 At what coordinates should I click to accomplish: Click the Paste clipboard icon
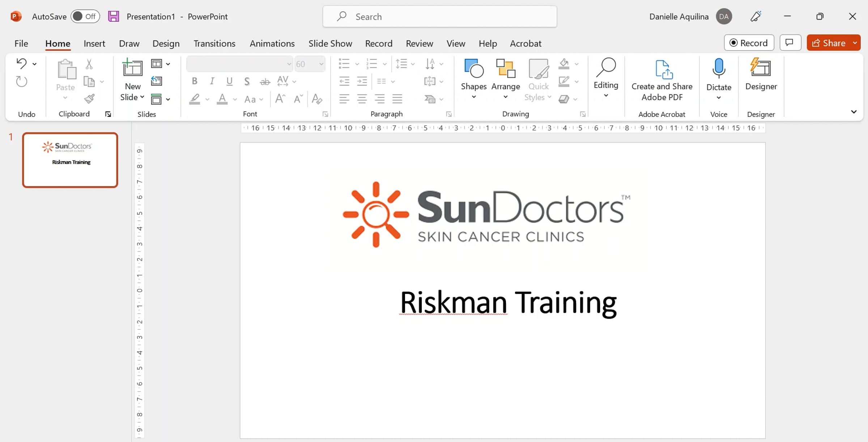67,70
